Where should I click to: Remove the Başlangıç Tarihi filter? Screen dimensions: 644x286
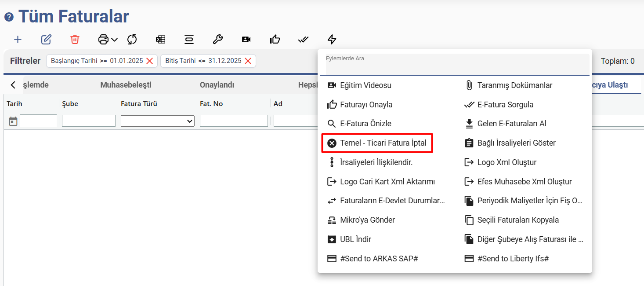[x=149, y=61]
